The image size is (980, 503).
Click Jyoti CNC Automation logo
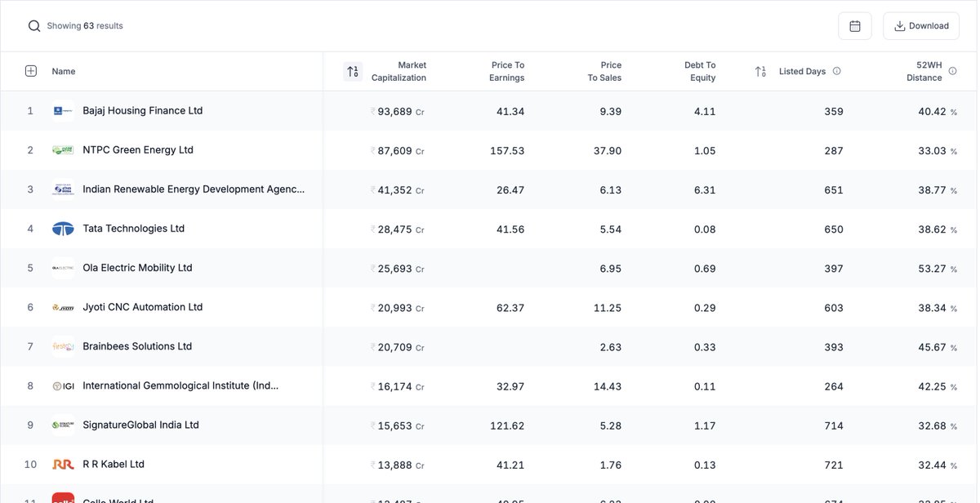point(63,307)
